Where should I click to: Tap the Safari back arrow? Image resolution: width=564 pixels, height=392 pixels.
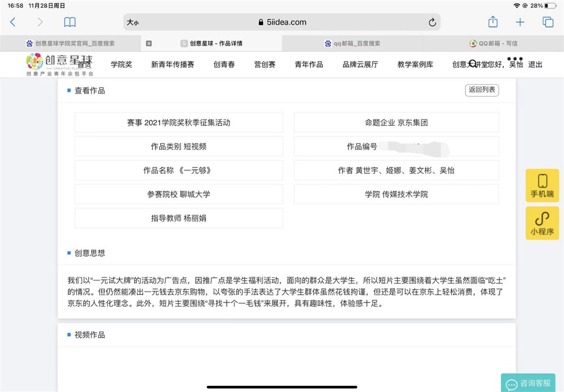point(13,22)
